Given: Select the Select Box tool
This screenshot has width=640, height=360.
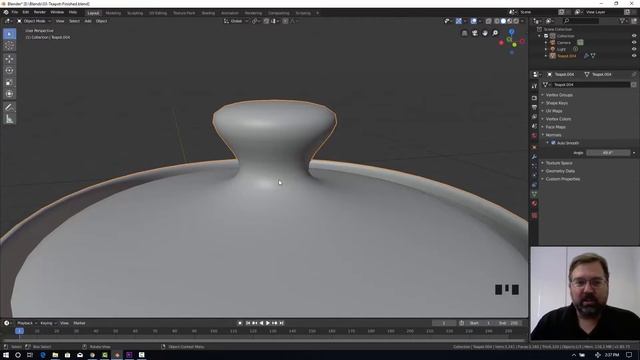Looking at the screenshot, I should (x=9, y=34).
